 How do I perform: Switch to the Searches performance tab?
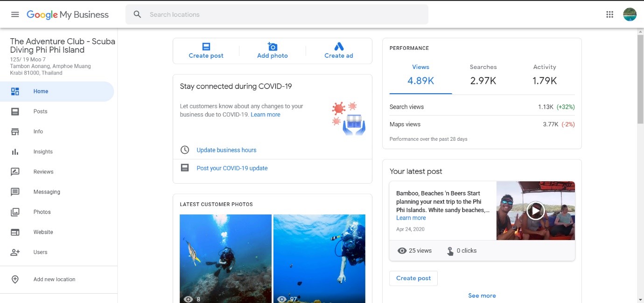(483, 75)
